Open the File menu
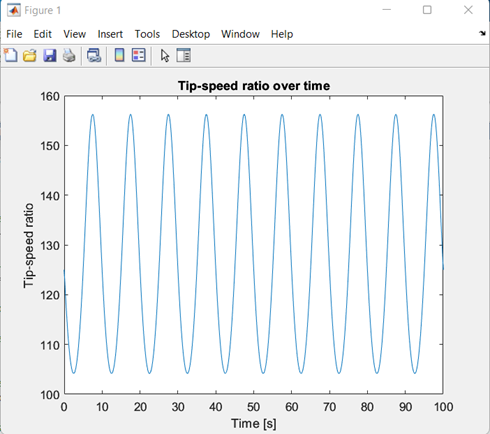The height and width of the screenshot is (434, 490). pyautogui.click(x=14, y=34)
